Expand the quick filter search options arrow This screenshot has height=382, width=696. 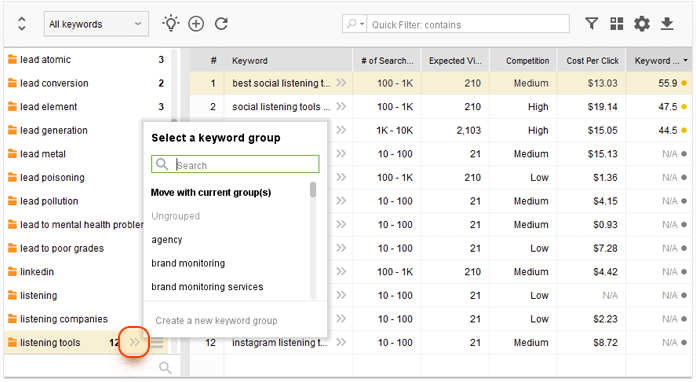pos(363,24)
